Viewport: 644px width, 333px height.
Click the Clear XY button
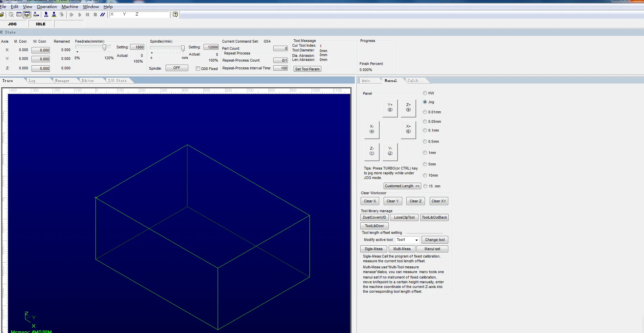pos(438,201)
